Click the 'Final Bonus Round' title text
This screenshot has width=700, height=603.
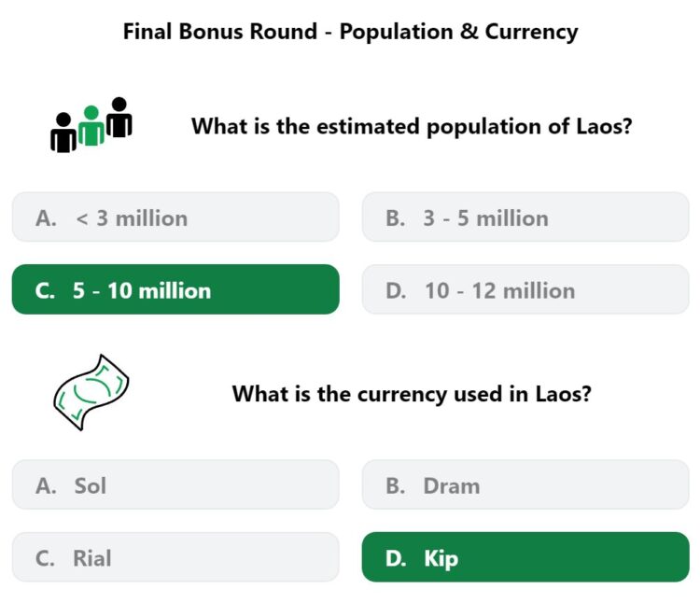coord(222,32)
